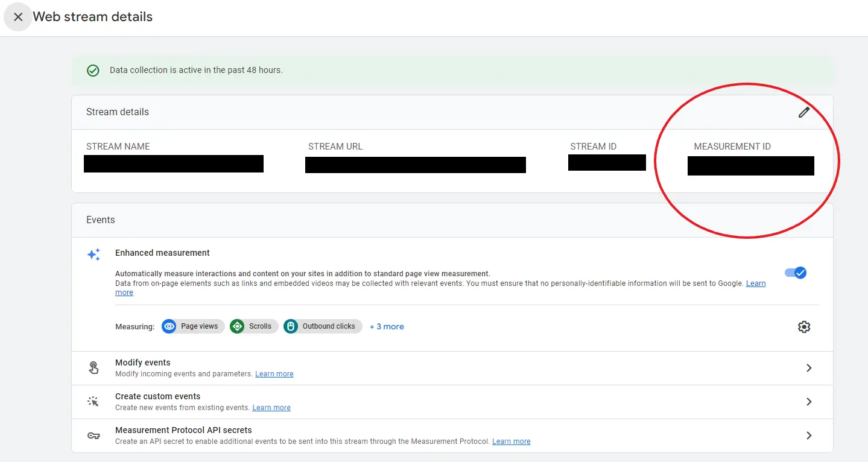Click the Enhanced measurement sparkle icon

[93, 254]
